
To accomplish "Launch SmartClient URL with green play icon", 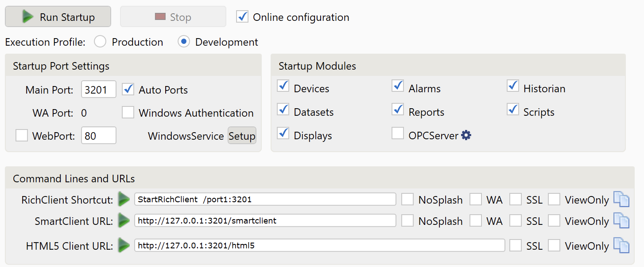I will coord(124,220).
